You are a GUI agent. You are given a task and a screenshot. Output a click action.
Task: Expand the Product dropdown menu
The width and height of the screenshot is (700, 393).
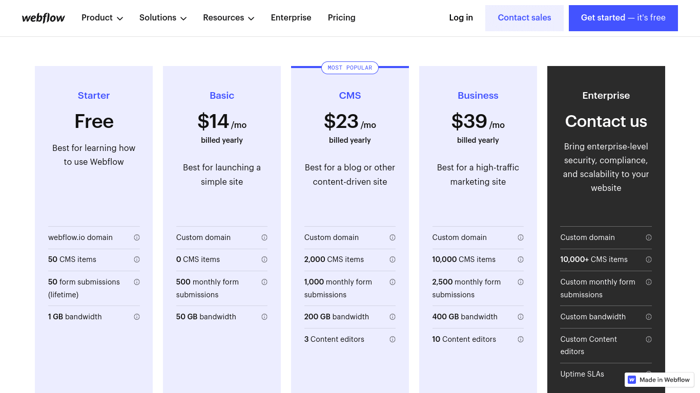point(102,18)
